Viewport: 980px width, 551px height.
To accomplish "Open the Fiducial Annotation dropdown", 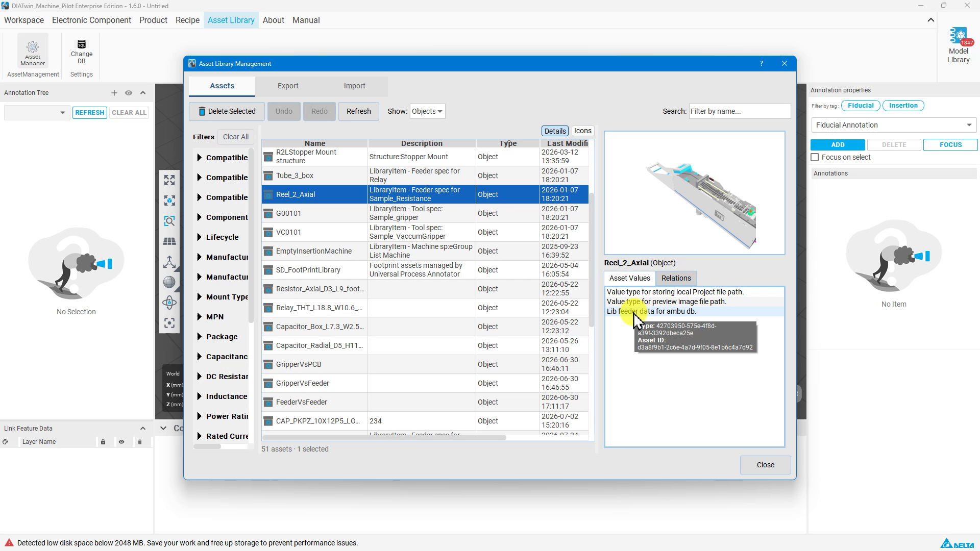I will [894, 125].
